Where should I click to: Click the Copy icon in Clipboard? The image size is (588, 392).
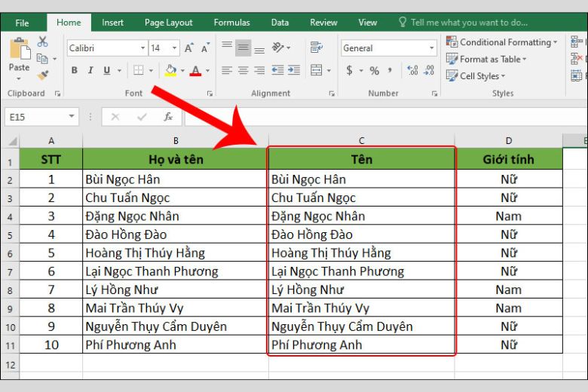(x=42, y=59)
